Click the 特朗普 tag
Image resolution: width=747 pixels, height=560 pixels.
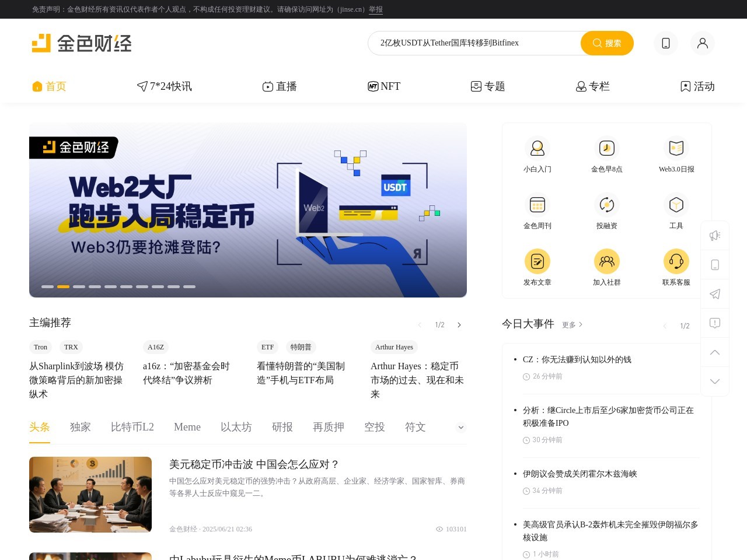(301, 347)
